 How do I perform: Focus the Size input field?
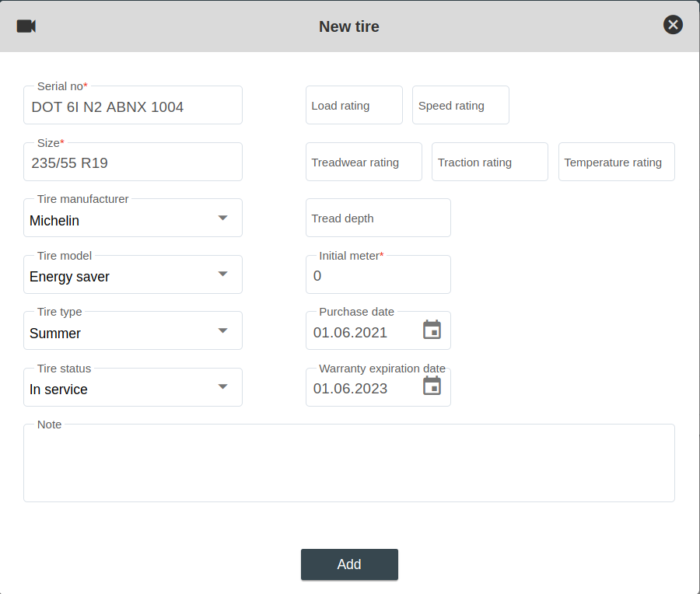click(x=132, y=163)
